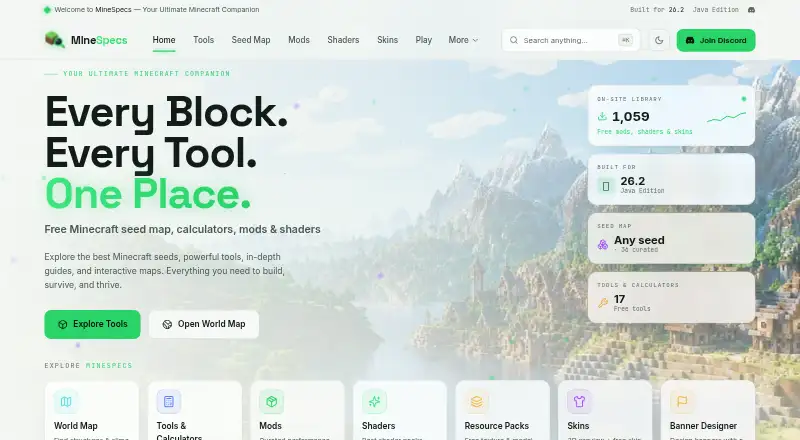This screenshot has width=800, height=440.
Task: Click the Tools & Calculators 17 stat card
Action: point(671,297)
